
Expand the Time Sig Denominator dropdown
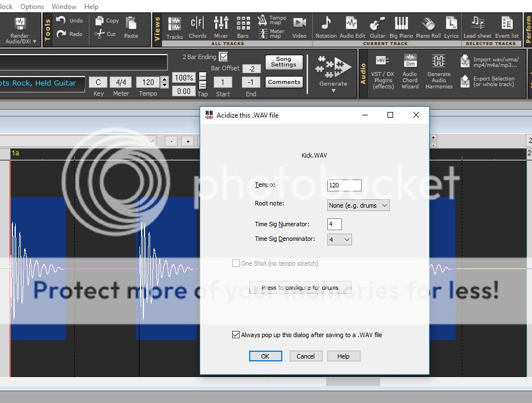point(339,239)
